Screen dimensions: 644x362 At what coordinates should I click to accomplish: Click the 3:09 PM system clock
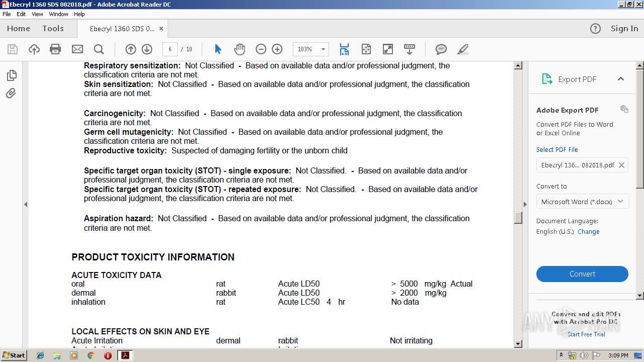(x=618, y=355)
